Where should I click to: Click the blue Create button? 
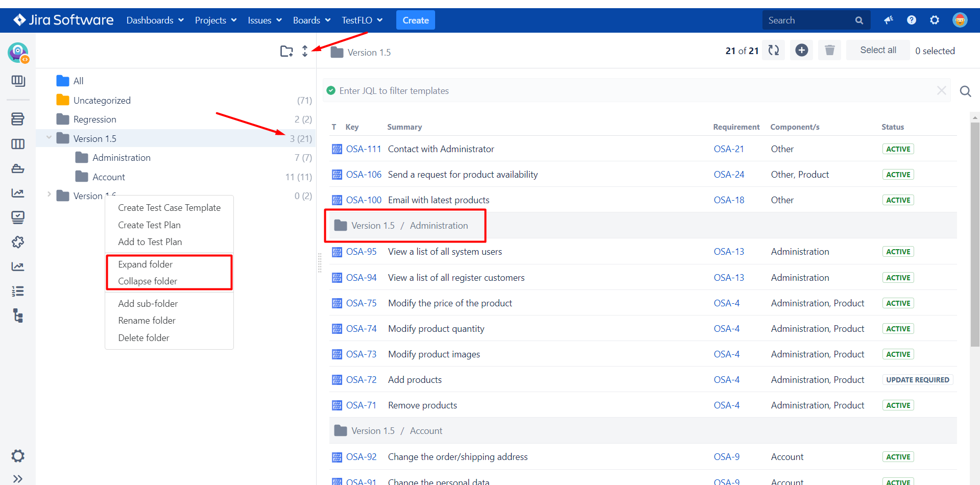pyautogui.click(x=415, y=20)
